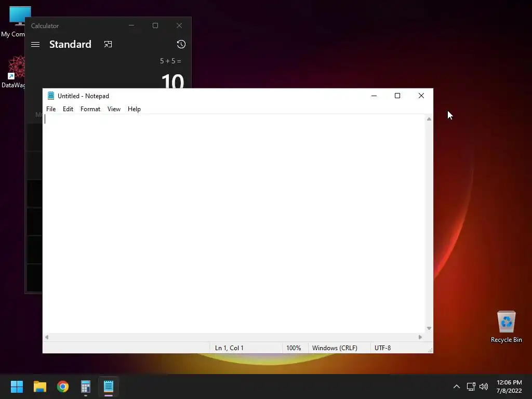Open the View menu in Notepad
The height and width of the screenshot is (399, 532).
114,109
